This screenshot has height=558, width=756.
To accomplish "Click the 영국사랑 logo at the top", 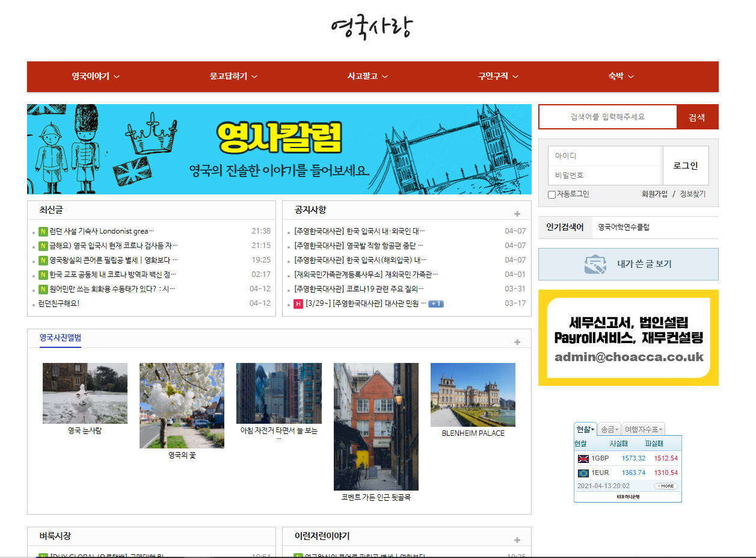I will [x=372, y=27].
